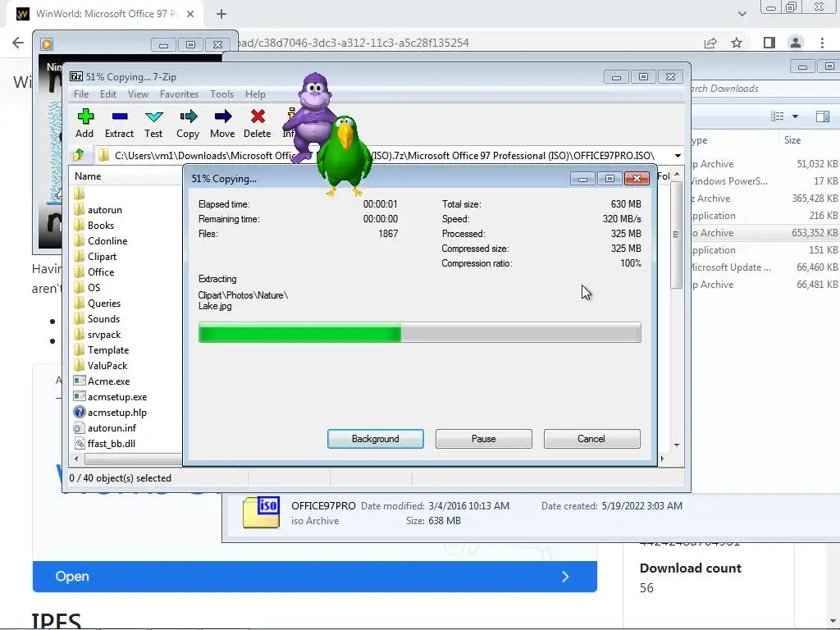The width and height of the screenshot is (840, 630).
Task: Select the Sounds folder
Action: click(x=103, y=319)
